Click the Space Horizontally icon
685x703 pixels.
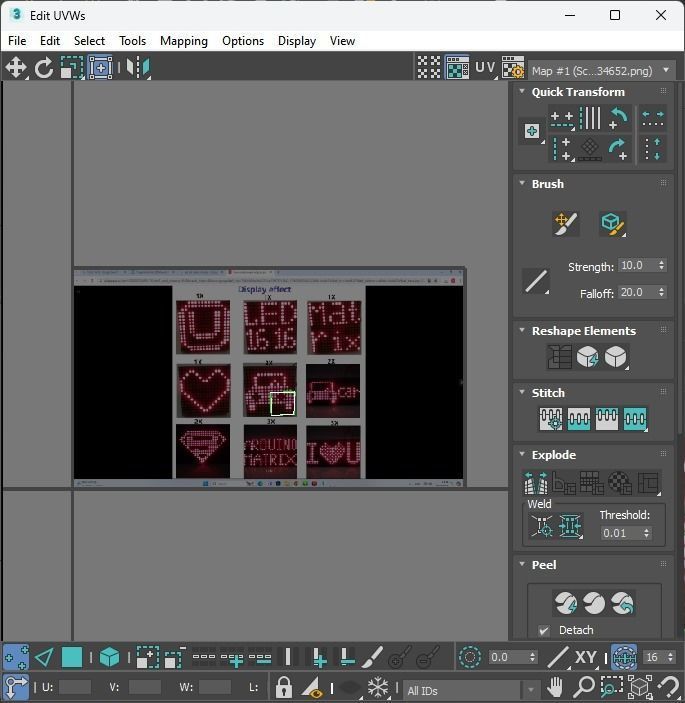click(x=653, y=118)
